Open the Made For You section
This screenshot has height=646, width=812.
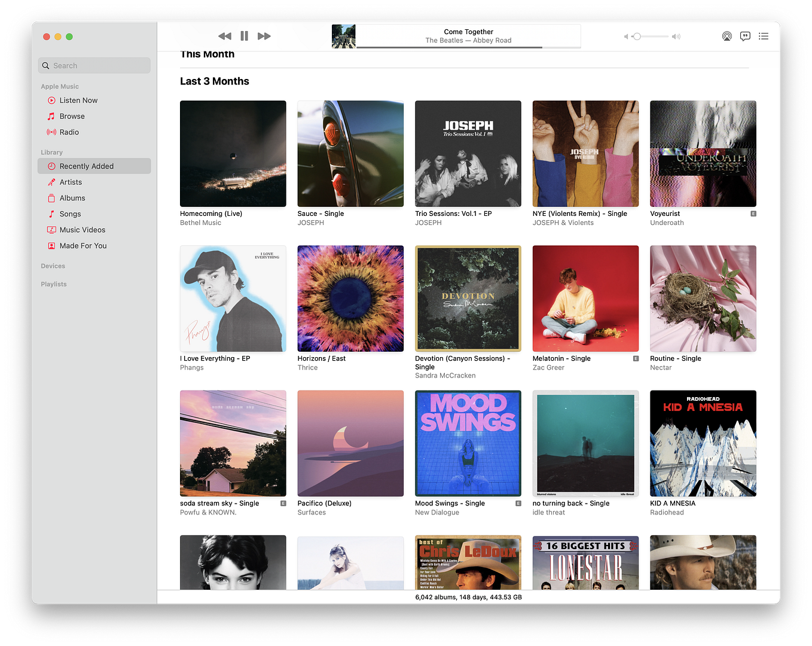83,245
